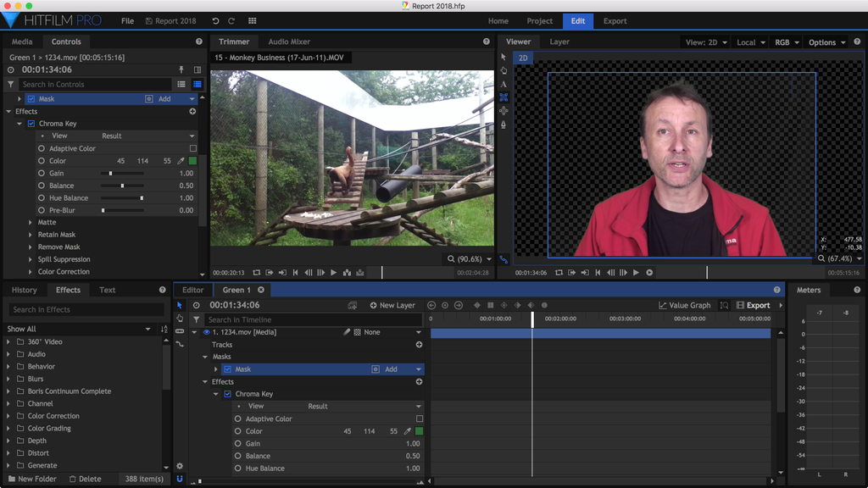
Task: Open the View dropdown showing 2D
Action: tap(705, 42)
